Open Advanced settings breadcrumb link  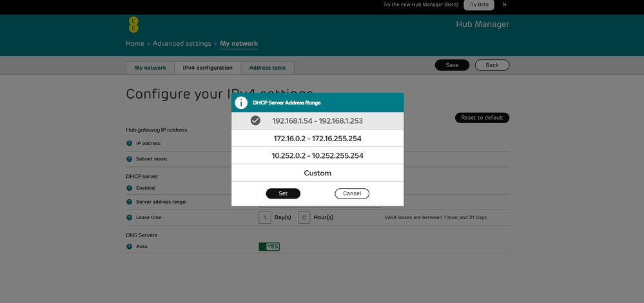(x=182, y=44)
